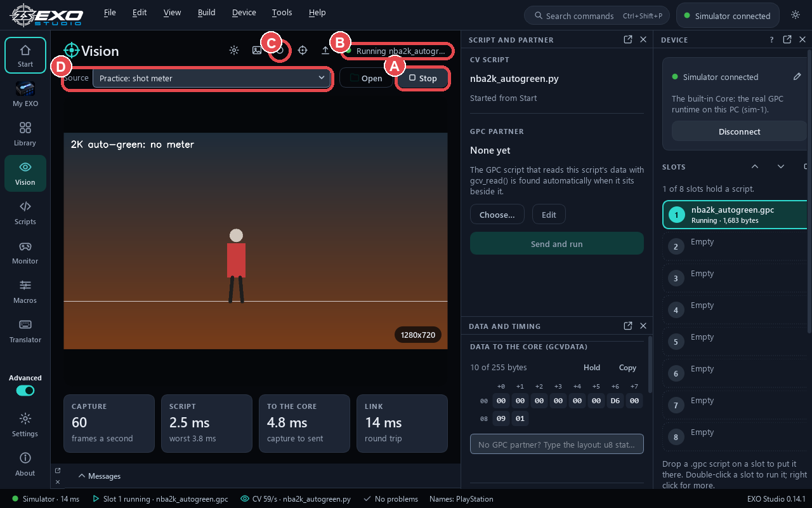This screenshot has width=812, height=508.
Task: Go to My EXO in the sidebar
Action: click(x=25, y=95)
